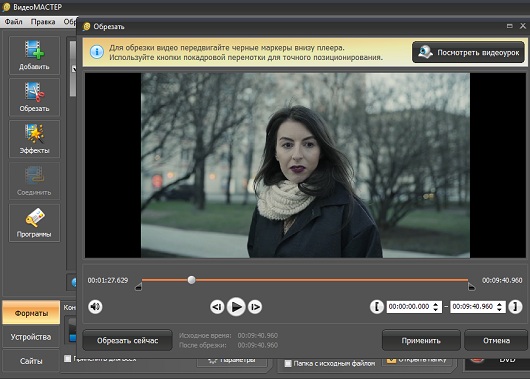Click the current time 00:01:27.629 label
530x379 pixels.
tap(108, 280)
